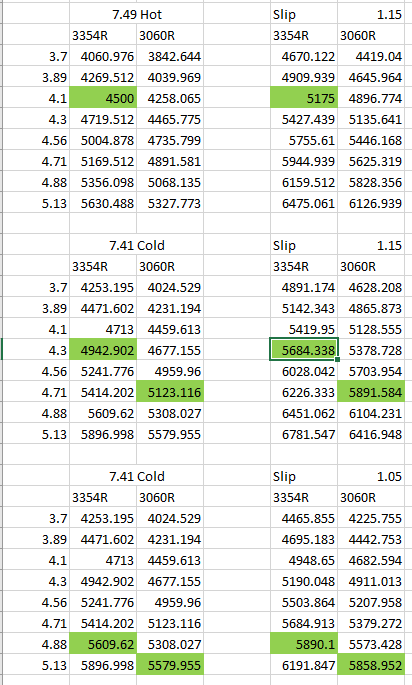Click the cell showing 3842.644

170,56
